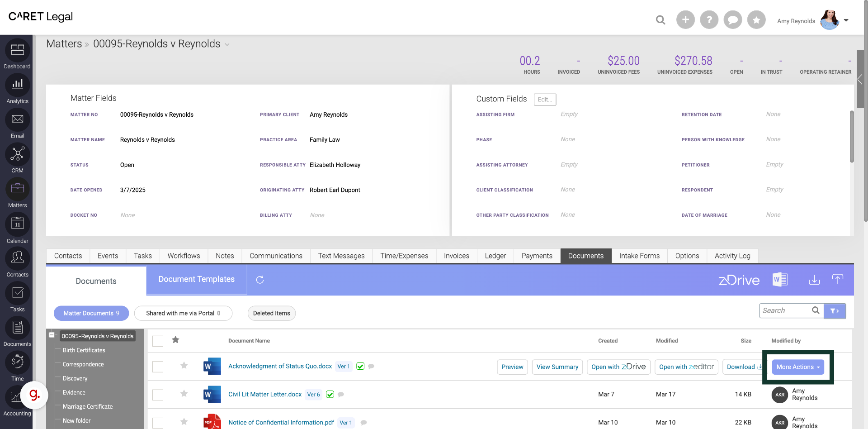Open Contacts from the left sidebar
The height and width of the screenshot is (429, 868).
tap(17, 258)
